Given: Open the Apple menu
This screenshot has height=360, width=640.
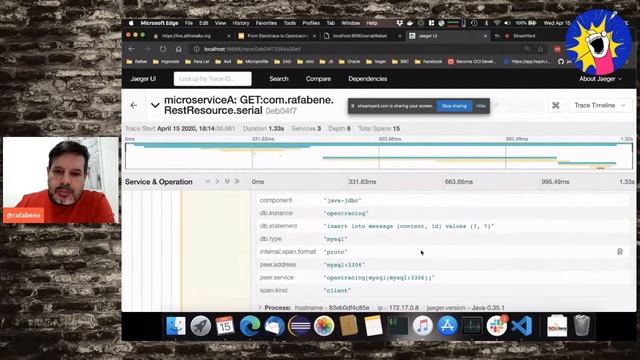Looking at the screenshot, I should (131, 23).
